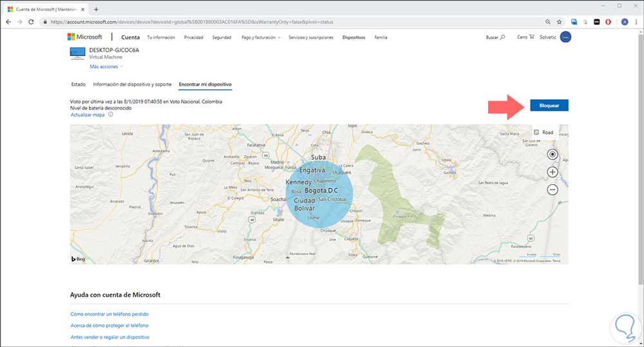Open Privacidad menu item
644x347 pixels.
(193, 37)
